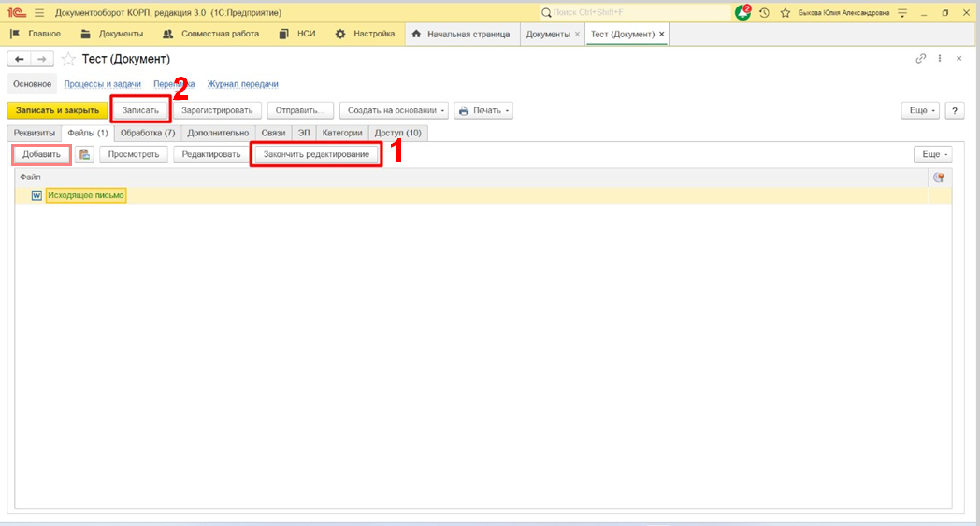Click the hamburger main menu icon
The height and width of the screenshot is (526, 980).
(x=39, y=12)
